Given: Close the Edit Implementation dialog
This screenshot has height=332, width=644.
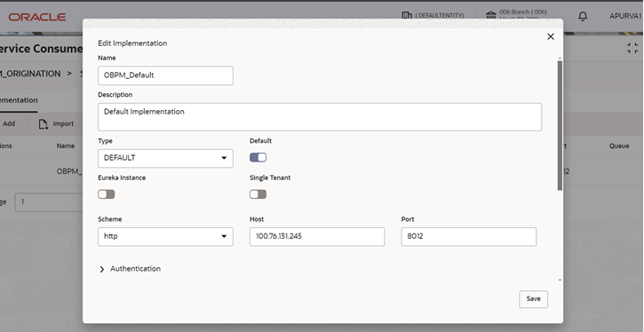Looking at the screenshot, I should coord(551,36).
